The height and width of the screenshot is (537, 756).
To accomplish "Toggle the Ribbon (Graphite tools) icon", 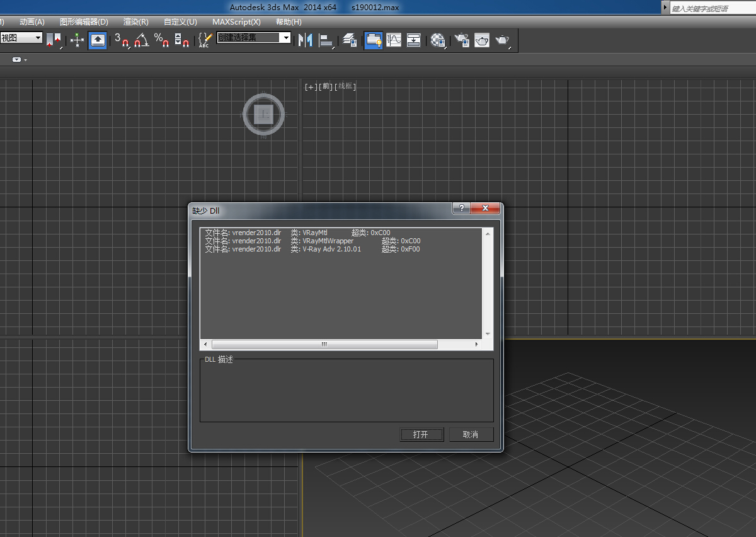I will point(374,40).
